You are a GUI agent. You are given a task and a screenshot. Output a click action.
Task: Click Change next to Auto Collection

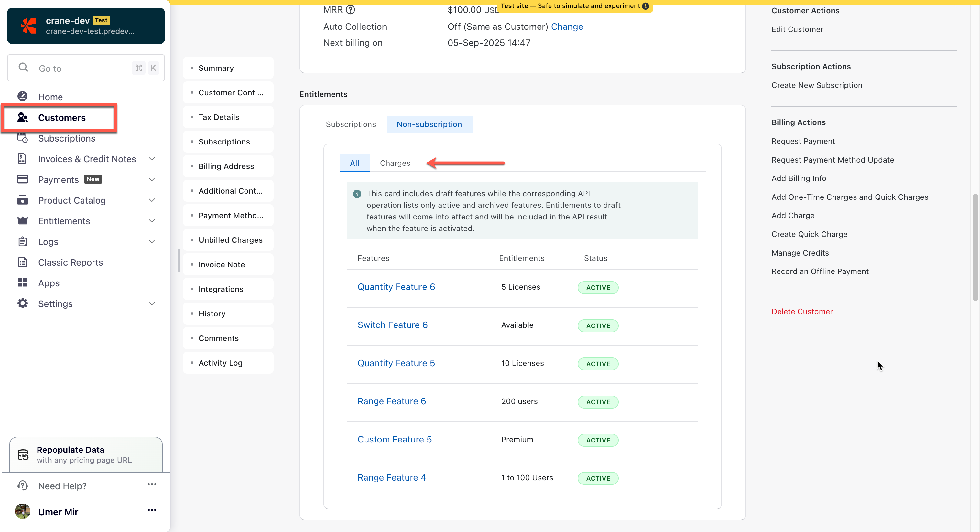[x=567, y=27]
